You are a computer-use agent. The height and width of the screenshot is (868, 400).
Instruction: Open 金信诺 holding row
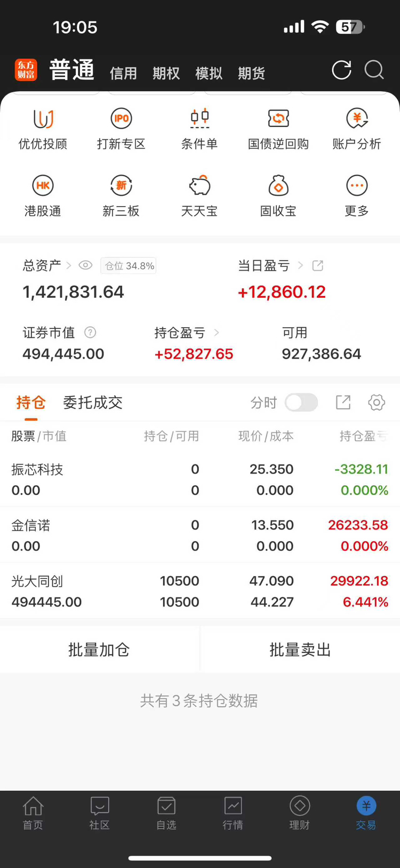pos(200,535)
